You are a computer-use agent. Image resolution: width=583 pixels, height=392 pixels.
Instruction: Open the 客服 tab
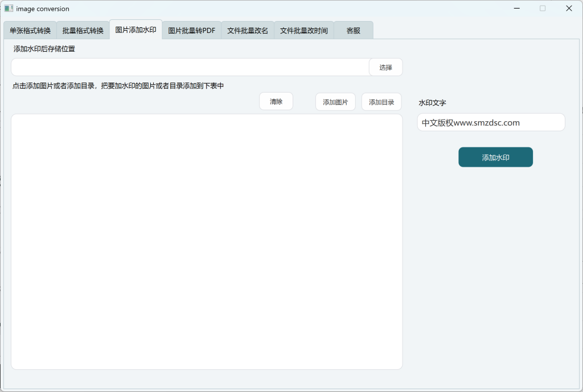(354, 31)
